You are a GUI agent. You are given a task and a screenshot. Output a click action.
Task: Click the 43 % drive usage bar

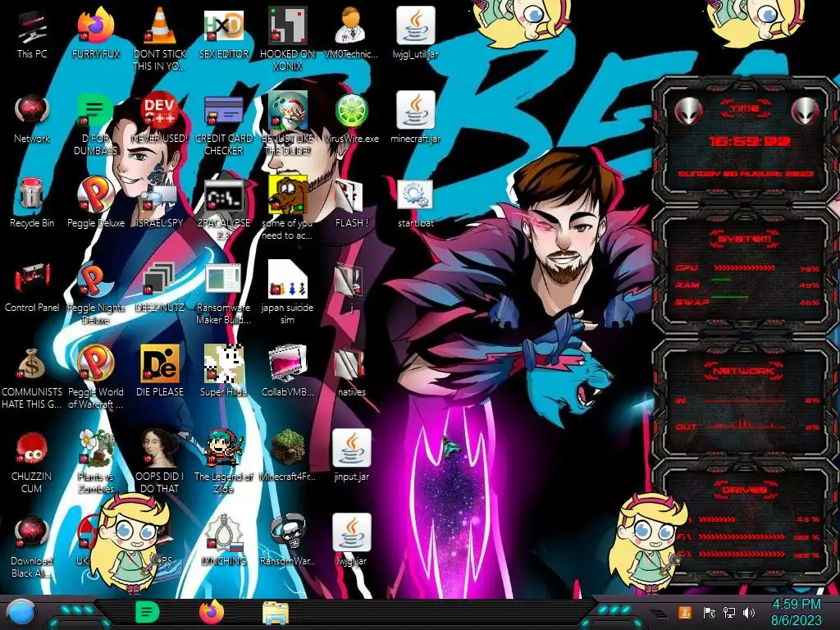coord(717,519)
